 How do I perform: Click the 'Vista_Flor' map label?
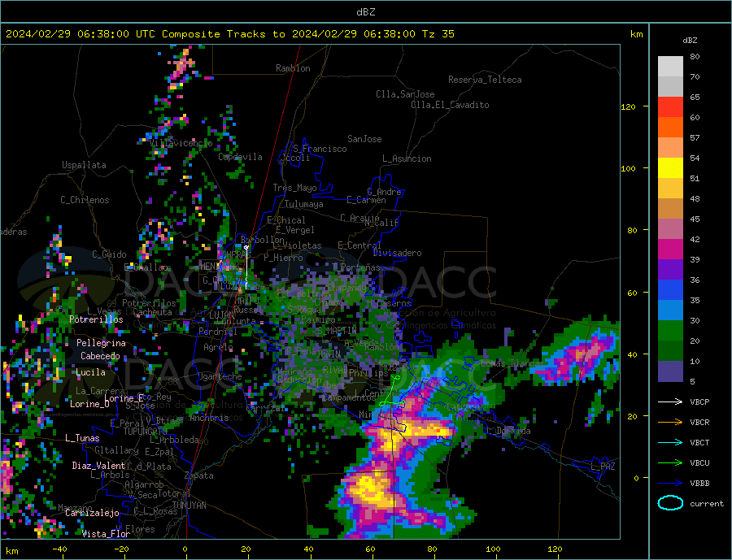point(106,534)
